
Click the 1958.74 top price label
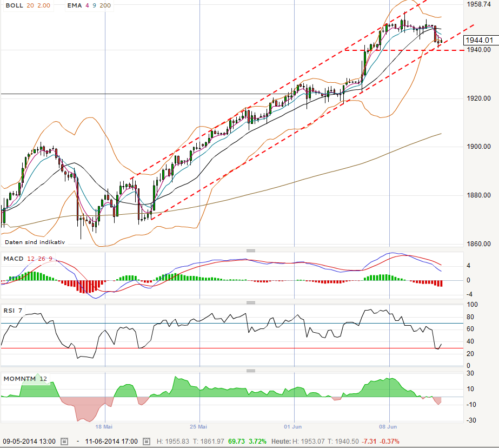478,4
